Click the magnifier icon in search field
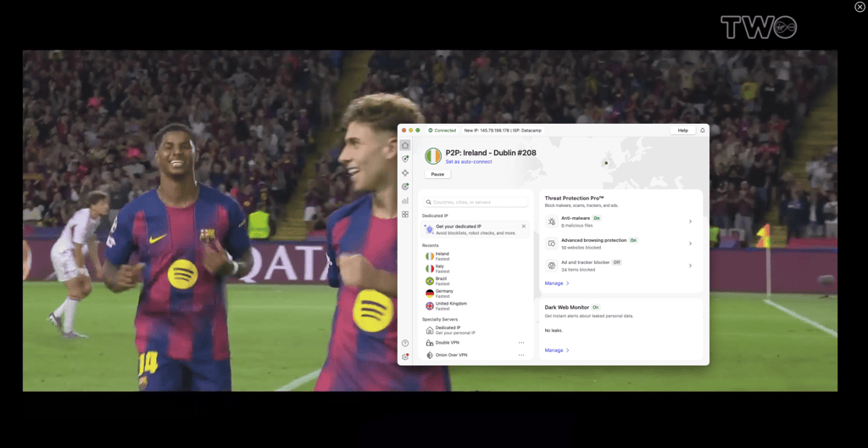Image resolution: width=868 pixels, height=448 pixels. pyautogui.click(x=429, y=203)
